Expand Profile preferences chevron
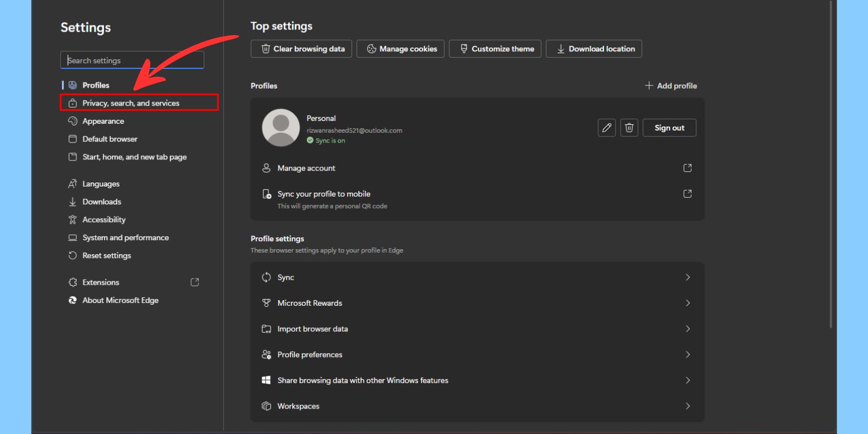This screenshot has height=434, width=868. tap(688, 355)
